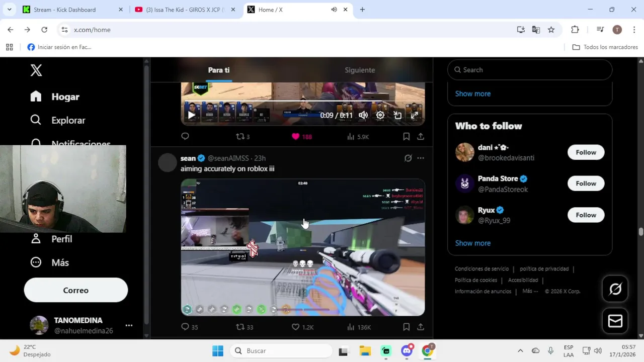Play the top video
This screenshot has width=644, height=362.
tap(191, 115)
